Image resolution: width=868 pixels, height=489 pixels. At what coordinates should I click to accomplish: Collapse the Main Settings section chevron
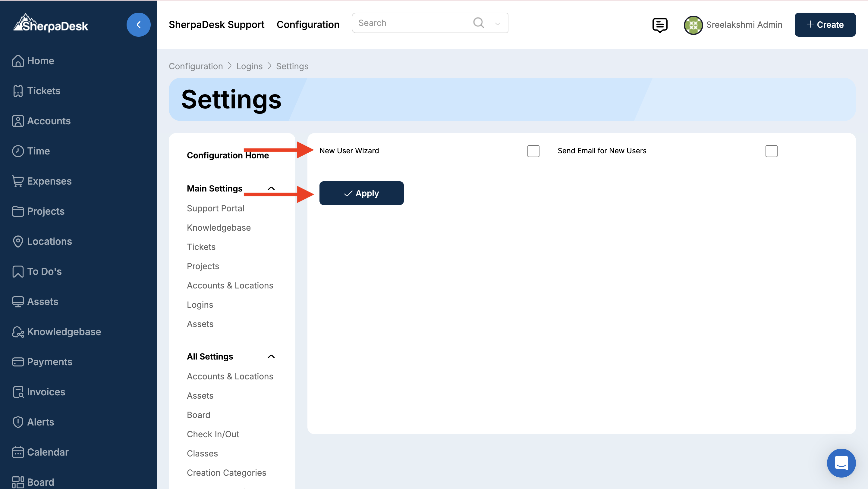(x=271, y=188)
